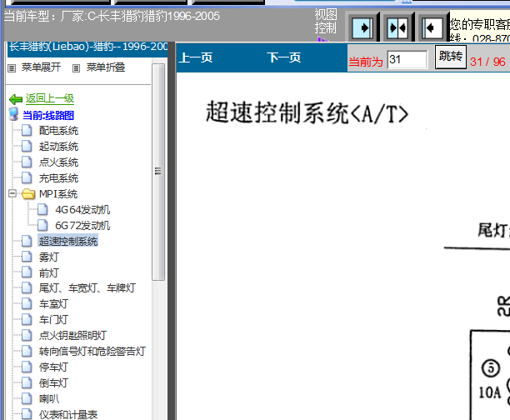Click the sidebar vertical scrollbar thumb
Image resolution: width=510 pixels, height=420 pixels.
[158, 172]
